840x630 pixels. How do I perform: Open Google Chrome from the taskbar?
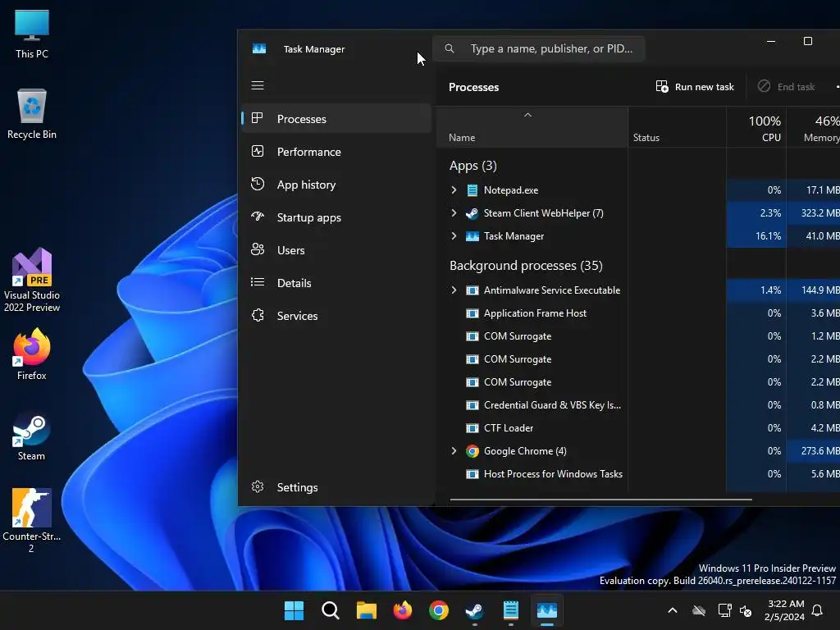click(x=439, y=610)
